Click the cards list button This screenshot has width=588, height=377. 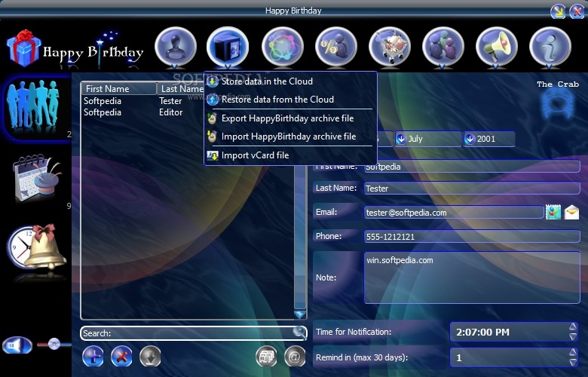(x=266, y=356)
